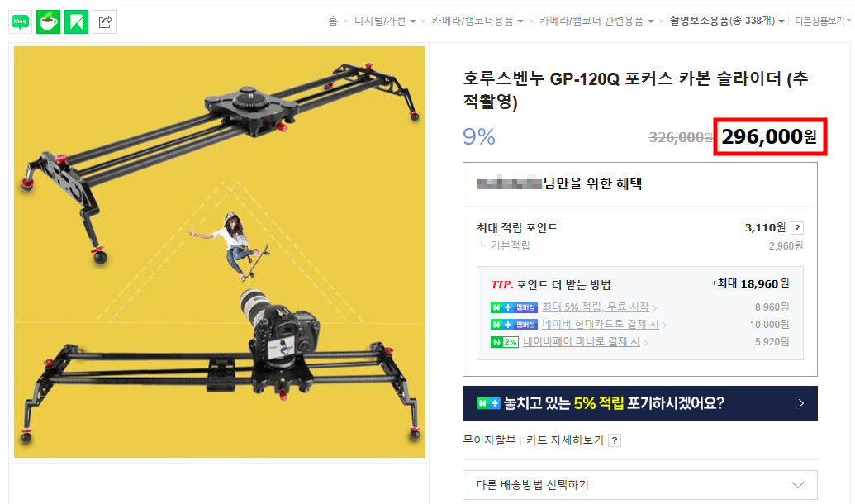
Task: Click arrow on 5% 적립 banner
Action: pos(800,403)
